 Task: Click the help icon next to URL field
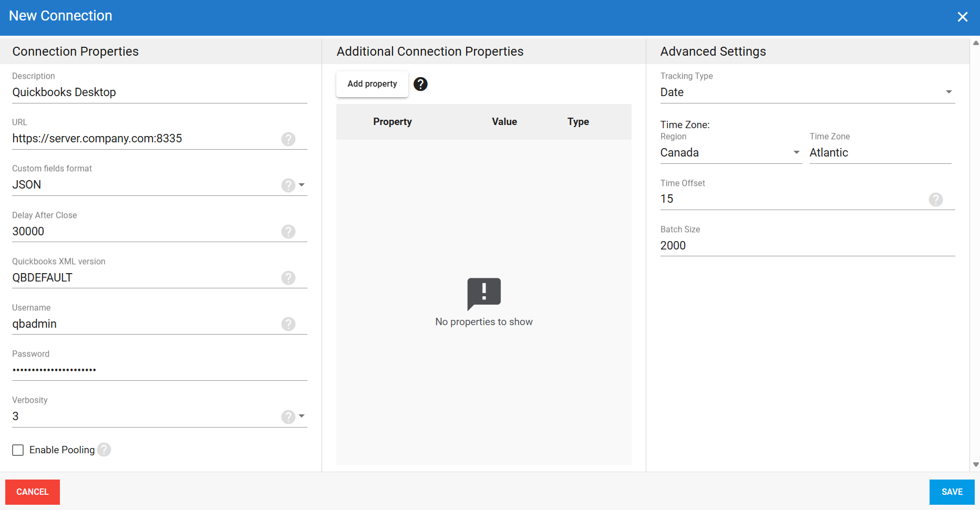(288, 139)
